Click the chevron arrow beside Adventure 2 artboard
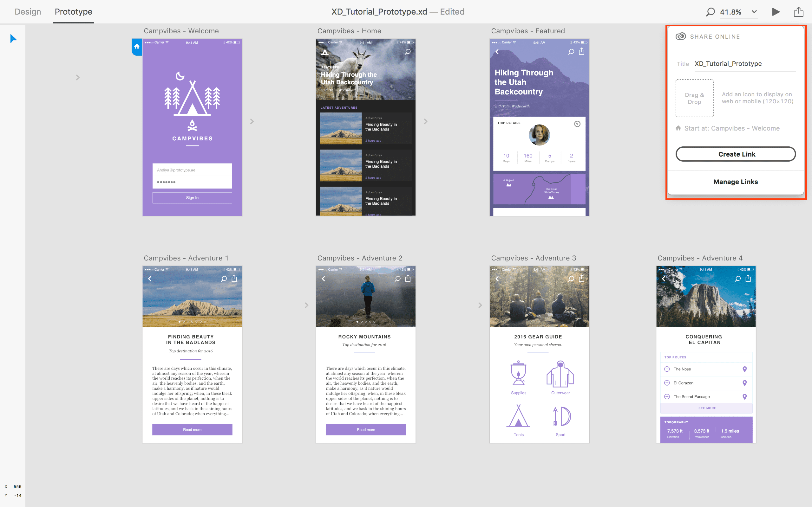Viewport: 812px width, 507px height. (x=480, y=305)
